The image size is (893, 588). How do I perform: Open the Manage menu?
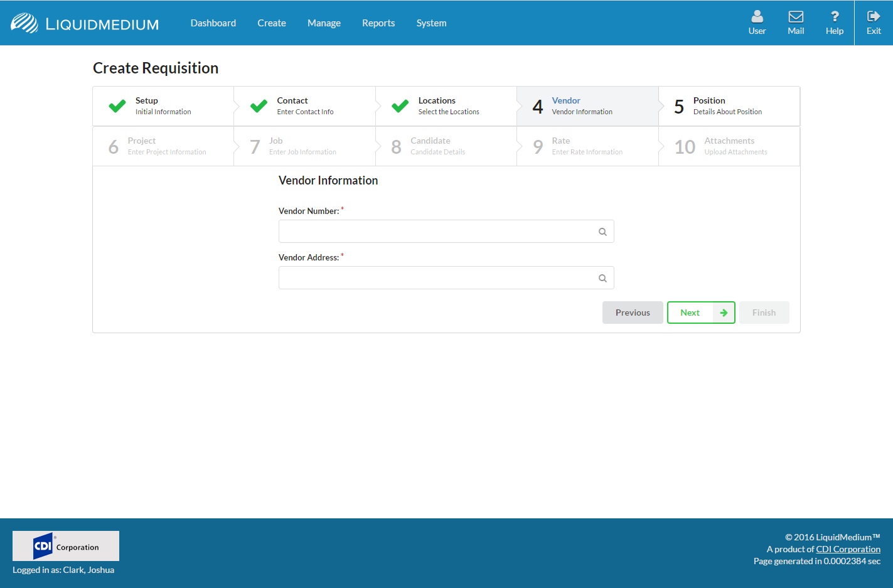tap(324, 23)
